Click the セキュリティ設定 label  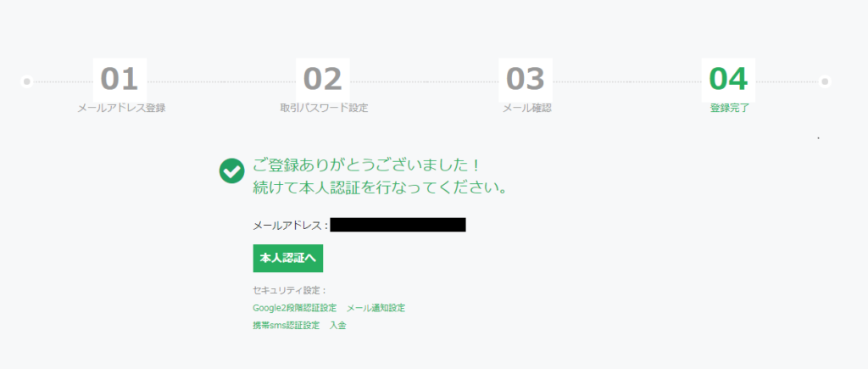click(290, 290)
